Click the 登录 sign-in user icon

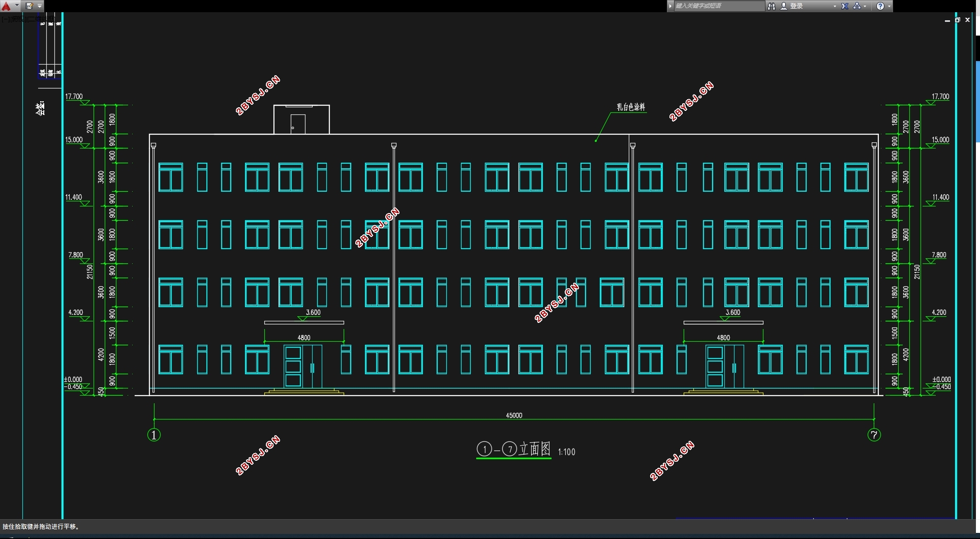coord(784,6)
